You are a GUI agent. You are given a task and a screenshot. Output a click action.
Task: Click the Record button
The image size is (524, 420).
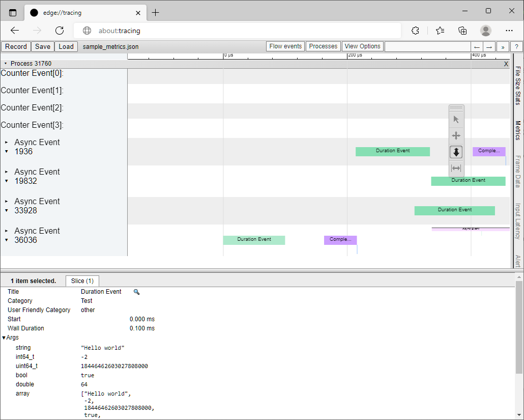coord(16,46)
